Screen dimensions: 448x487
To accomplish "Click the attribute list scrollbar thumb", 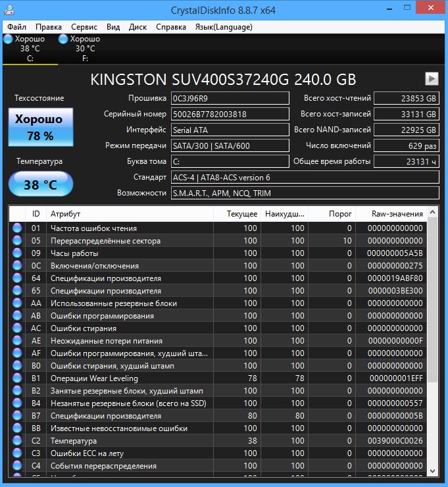I will click(432, 300).
